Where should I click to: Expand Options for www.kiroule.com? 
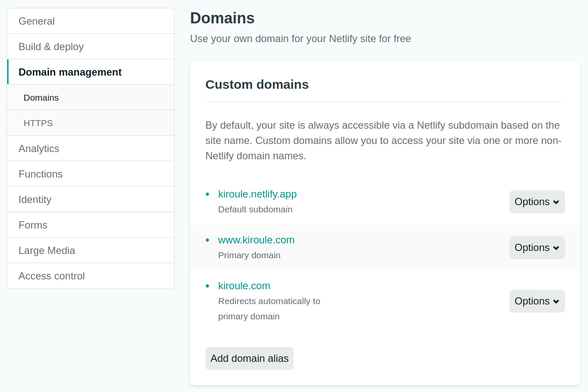pos(537,248)
